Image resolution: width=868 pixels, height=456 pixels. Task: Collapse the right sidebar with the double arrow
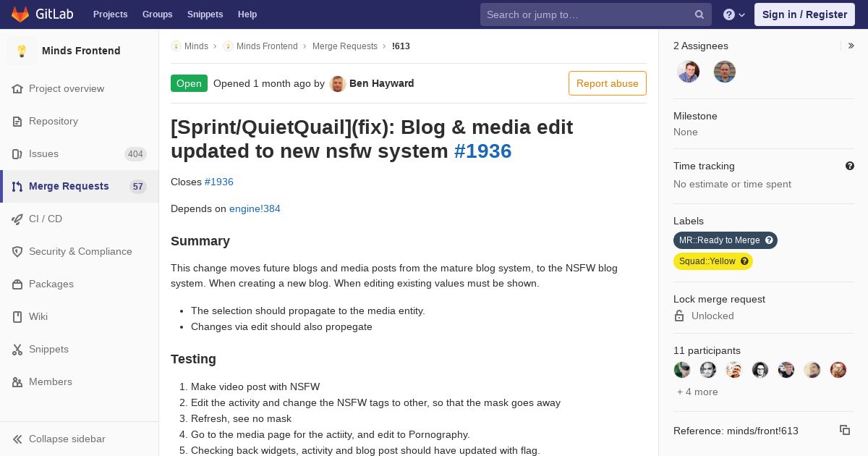[x=851, y=46]
